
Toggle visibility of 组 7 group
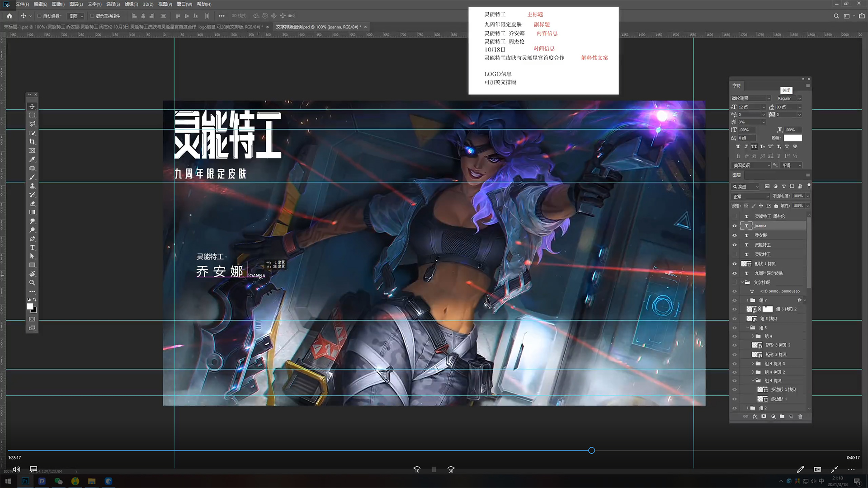click(x=734, y=300)
